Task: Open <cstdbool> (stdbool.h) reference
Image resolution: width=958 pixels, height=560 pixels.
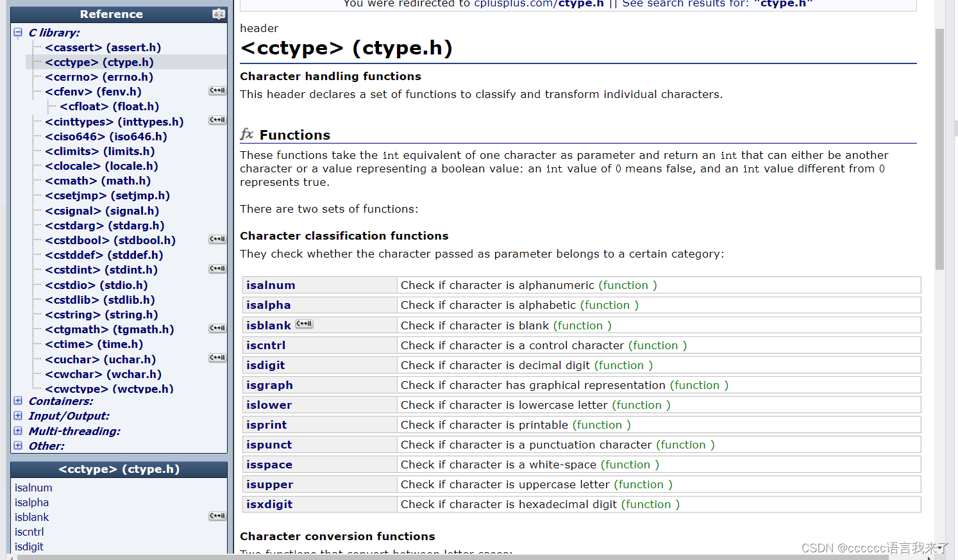Action: pyautogui.click(x=110, y=240)
